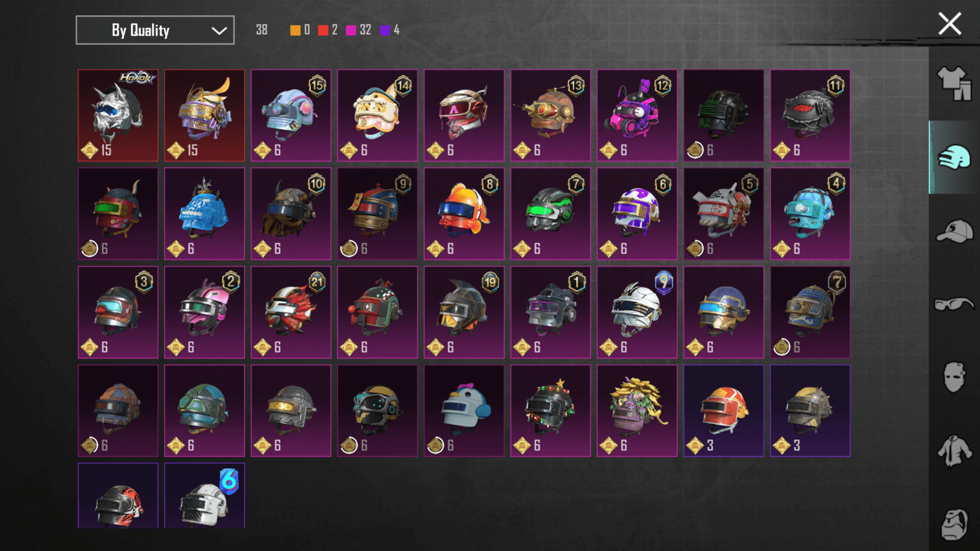Select the jacket clothing category icon
This screenshot has width=980, height=551.
point(954,451)
